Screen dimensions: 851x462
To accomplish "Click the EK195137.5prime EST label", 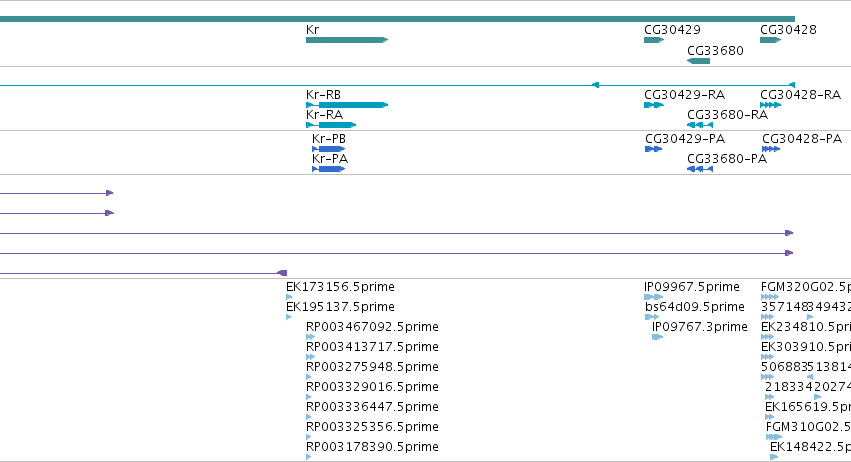I will click(x=340, y=307).
